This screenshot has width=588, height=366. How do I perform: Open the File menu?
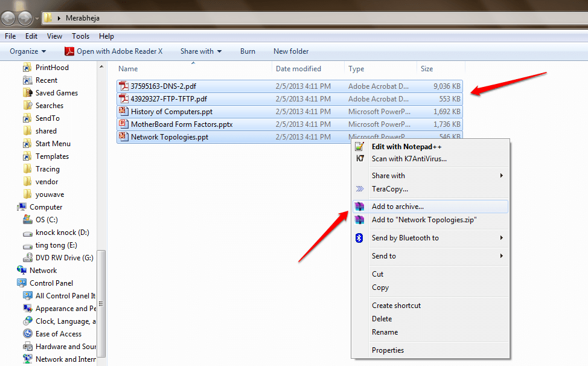click(x=10, y=36)
